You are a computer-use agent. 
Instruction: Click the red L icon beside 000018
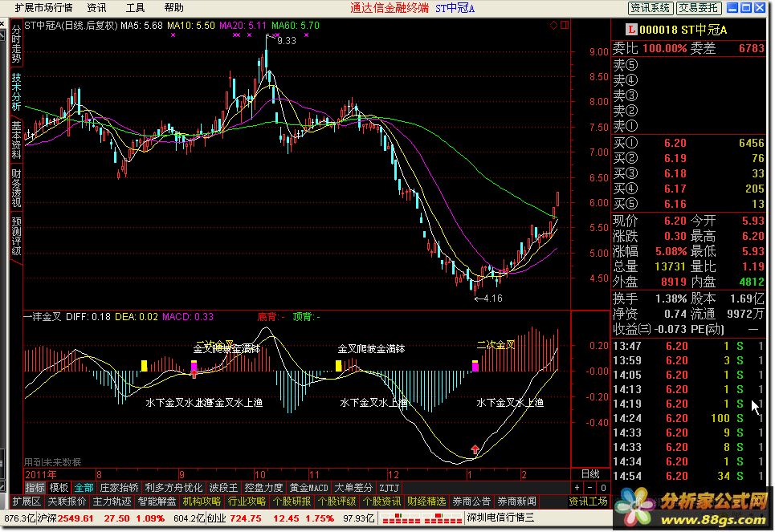point(631,30)
